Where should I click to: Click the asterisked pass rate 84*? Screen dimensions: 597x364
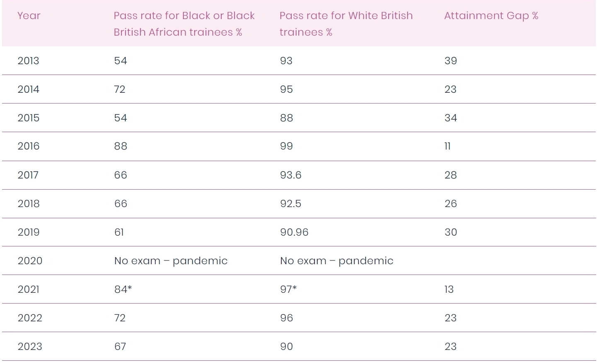click(x=123, y=289)
